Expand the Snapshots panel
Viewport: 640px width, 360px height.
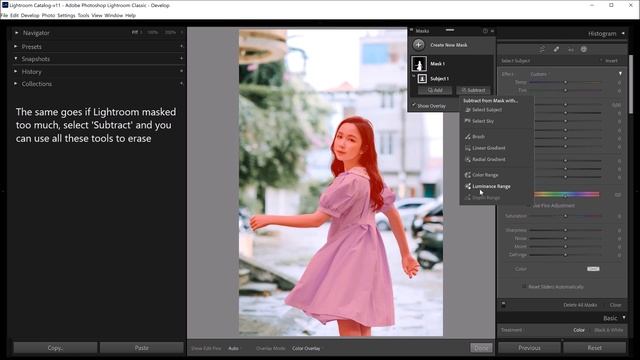(x=16, y=59)
